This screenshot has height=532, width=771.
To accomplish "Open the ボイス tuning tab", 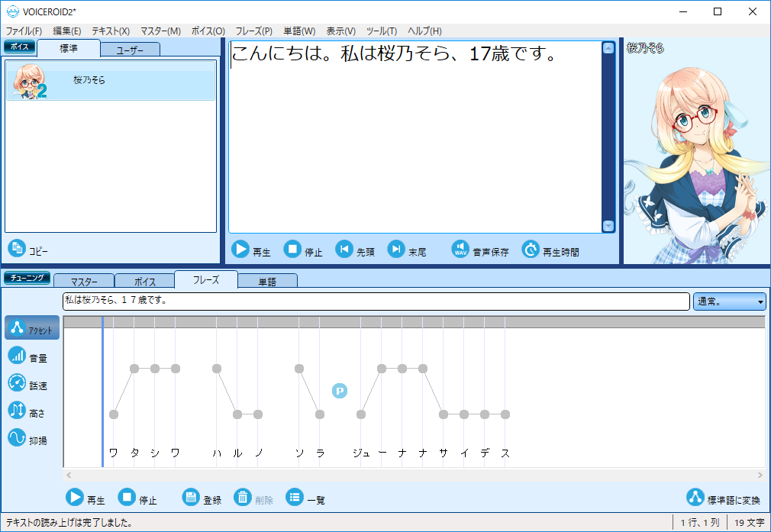I will click(144, 281).
